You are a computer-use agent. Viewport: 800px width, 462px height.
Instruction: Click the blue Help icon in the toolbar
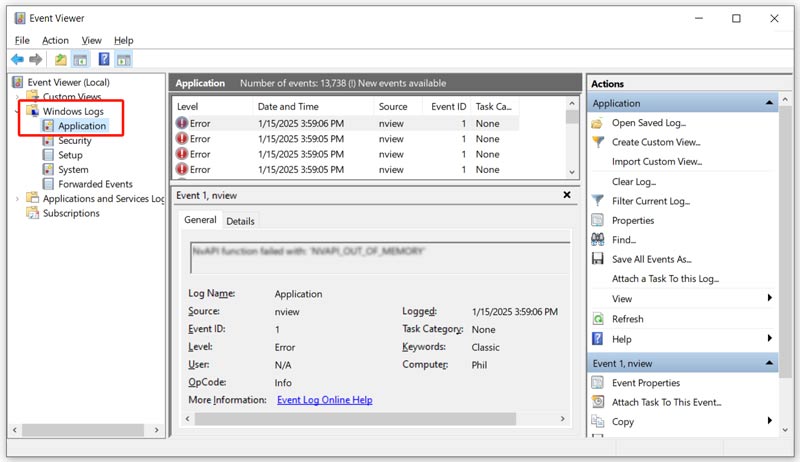104,60
